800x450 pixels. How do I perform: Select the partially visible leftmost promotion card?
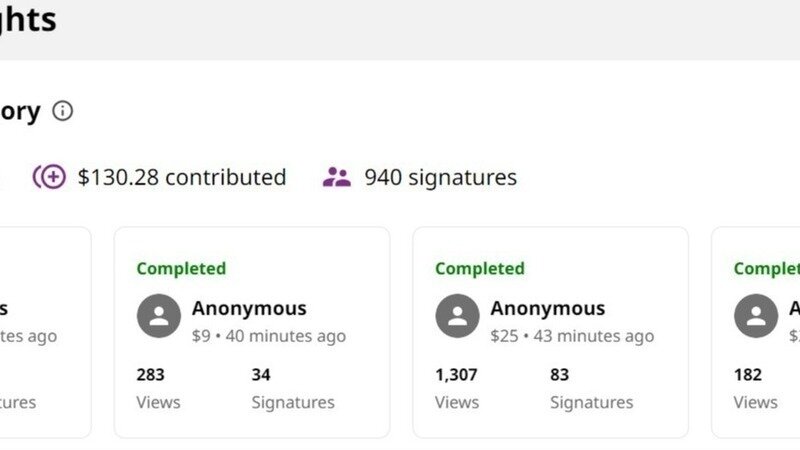click(40, 332)
